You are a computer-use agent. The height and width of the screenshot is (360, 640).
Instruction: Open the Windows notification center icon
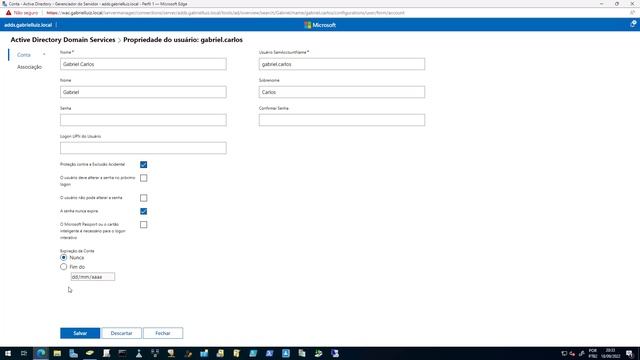(x=630, y=353)
